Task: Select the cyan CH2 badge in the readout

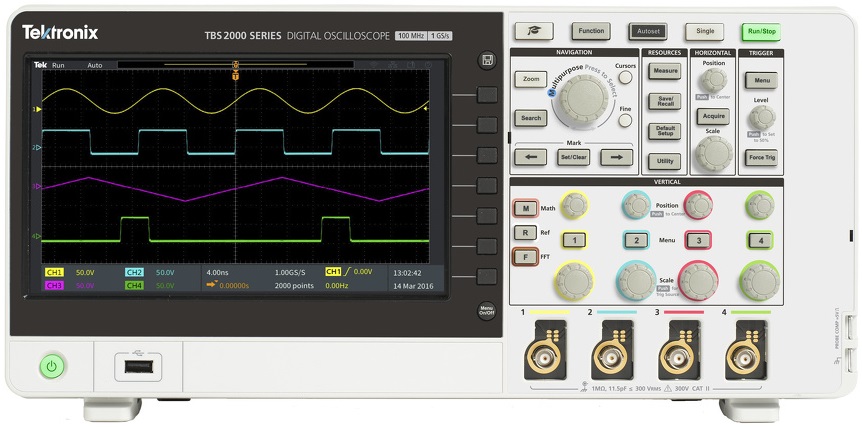Action: tap(135, 272)
